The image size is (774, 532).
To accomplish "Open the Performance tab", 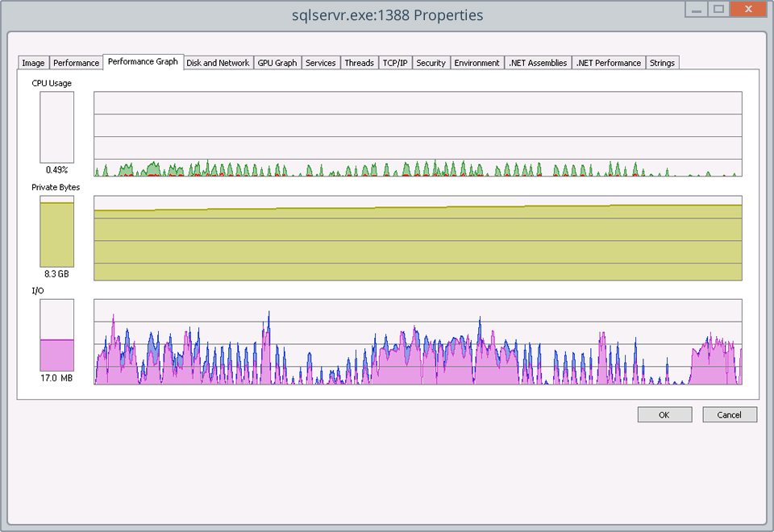I will tap(76, 63).
